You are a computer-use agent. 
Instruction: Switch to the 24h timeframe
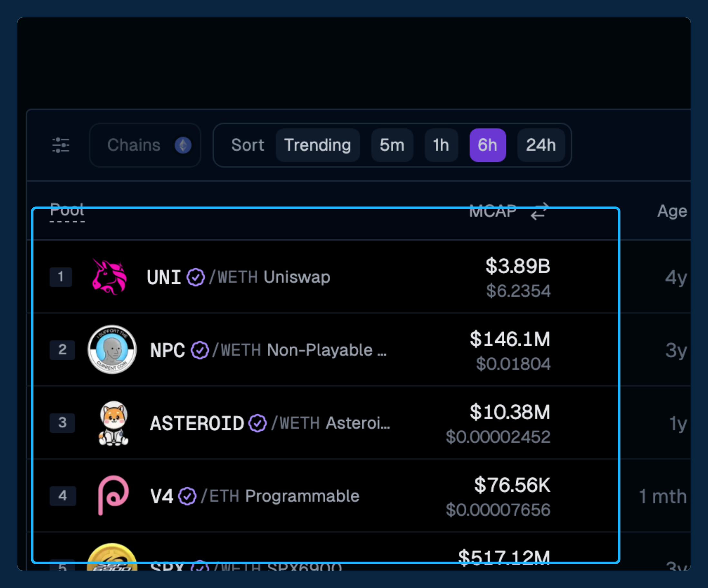point(541,145)
